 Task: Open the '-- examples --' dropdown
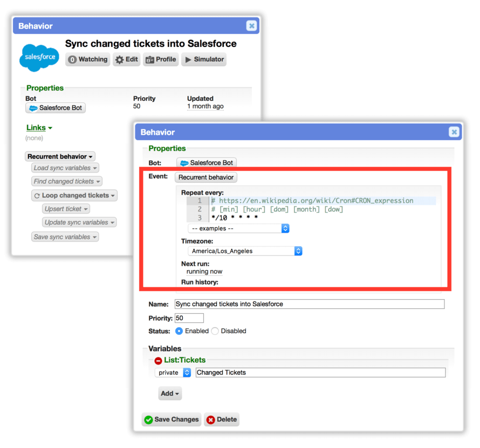(238, 228)
